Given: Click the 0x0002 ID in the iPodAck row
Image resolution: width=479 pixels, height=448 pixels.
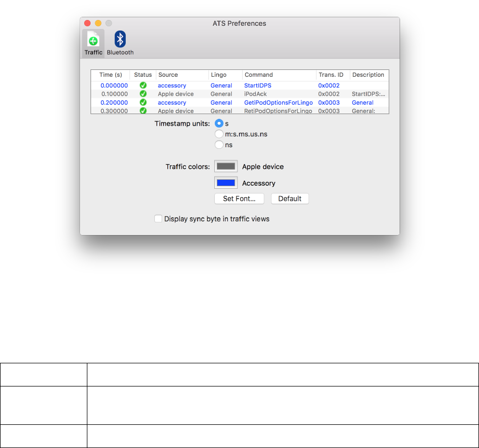Looking at the screenshot, I should click(328, 94).
